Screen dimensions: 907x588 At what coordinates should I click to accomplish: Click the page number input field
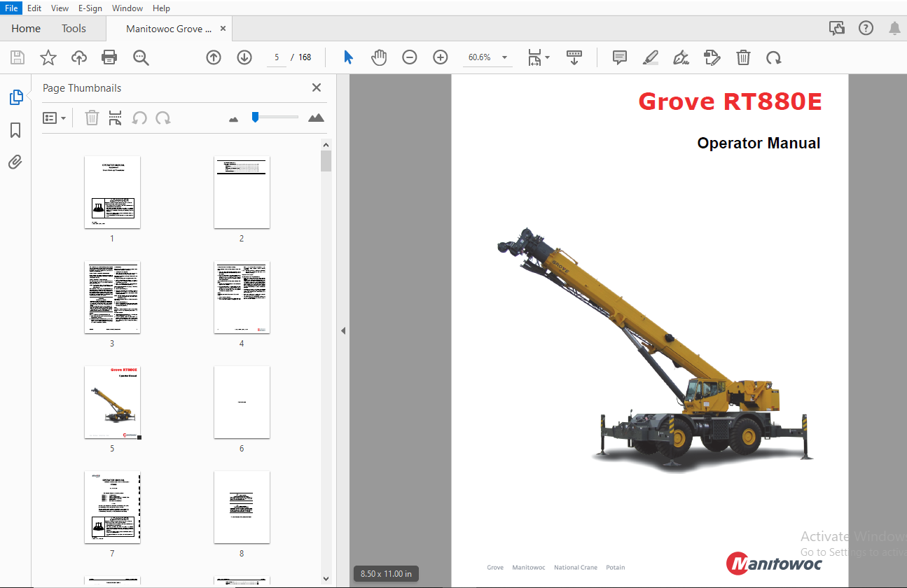click(x=277, y=57)
